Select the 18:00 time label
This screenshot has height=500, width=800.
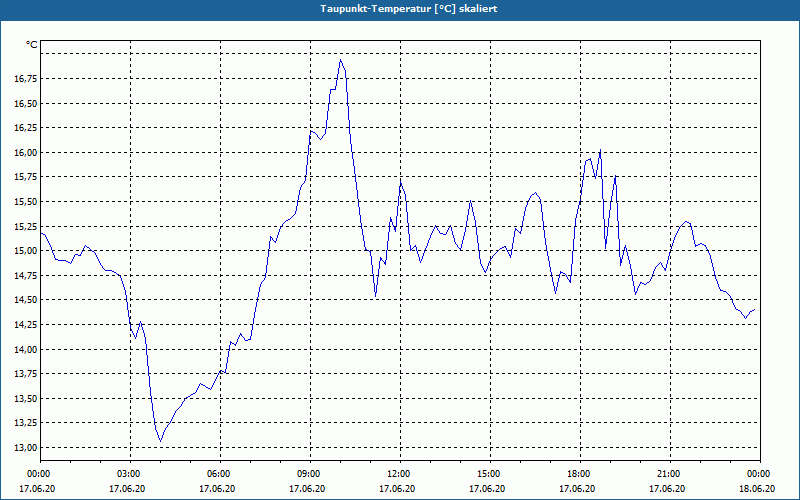pos(580,474)
